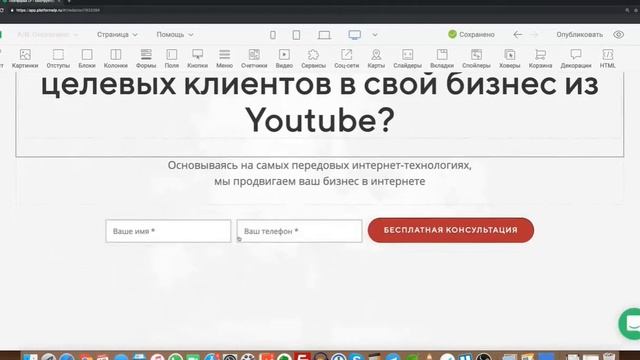Select the Отступы spacing tool
The width and height of the screenshot is (640, 360).
[58, 58]
